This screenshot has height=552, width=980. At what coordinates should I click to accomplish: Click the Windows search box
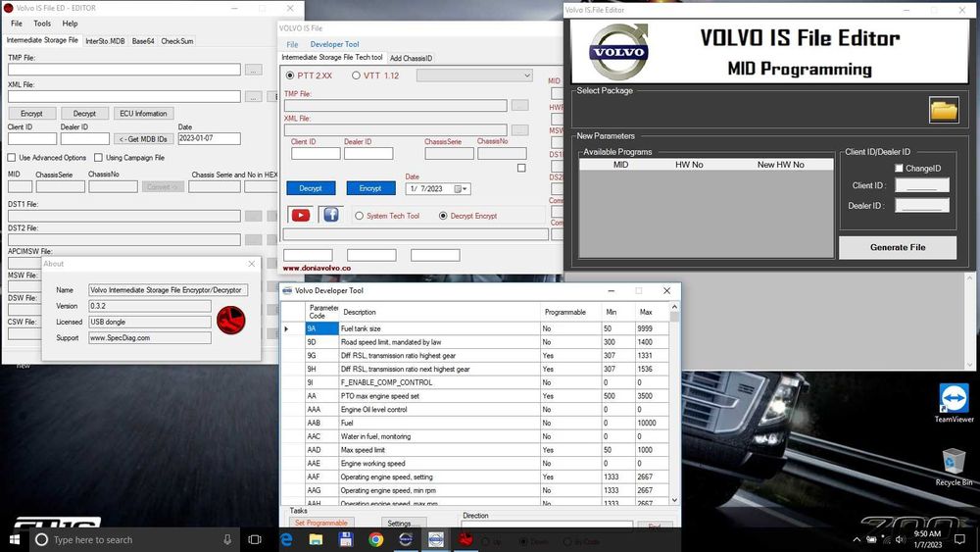click(x=135, y=539)
